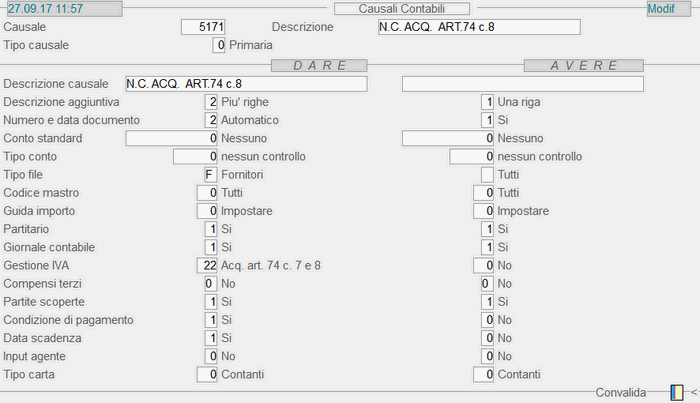Click the Avere Tipo carta field

click(484, 374)
